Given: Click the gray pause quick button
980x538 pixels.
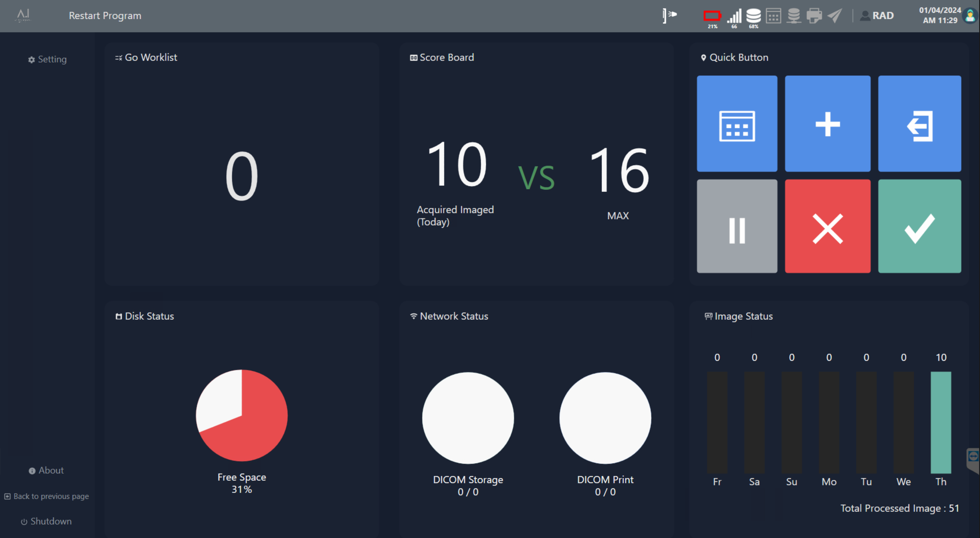Looking at the screenshot, I should point(737,226).
